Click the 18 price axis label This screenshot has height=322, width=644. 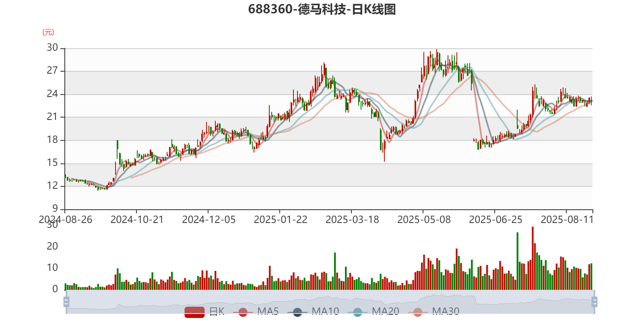52,140
